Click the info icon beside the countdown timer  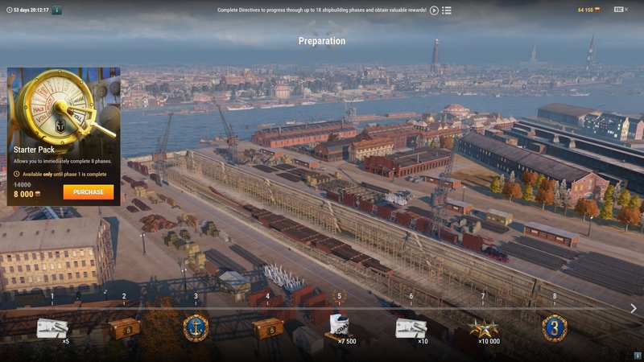coord(56,10)
